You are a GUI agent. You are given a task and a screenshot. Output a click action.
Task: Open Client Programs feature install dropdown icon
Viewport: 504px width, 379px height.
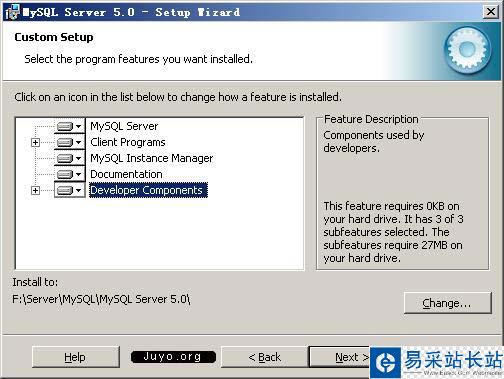[70, 142]
